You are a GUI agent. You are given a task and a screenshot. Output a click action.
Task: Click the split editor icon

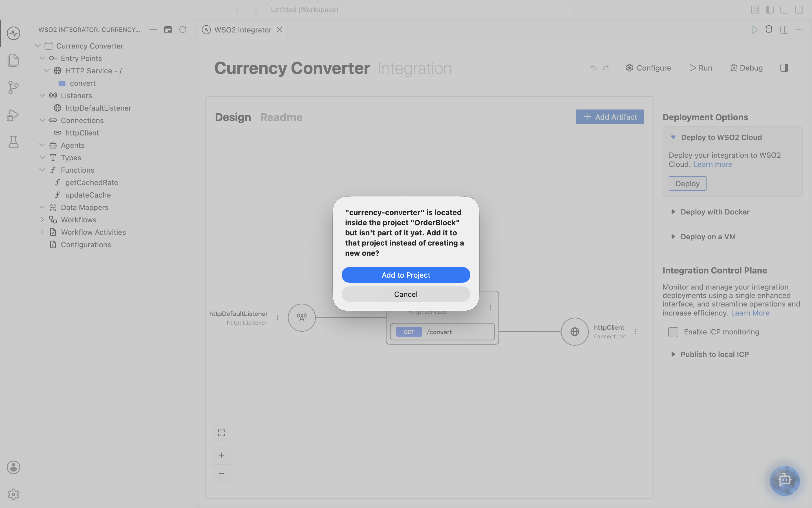(784, 30)
